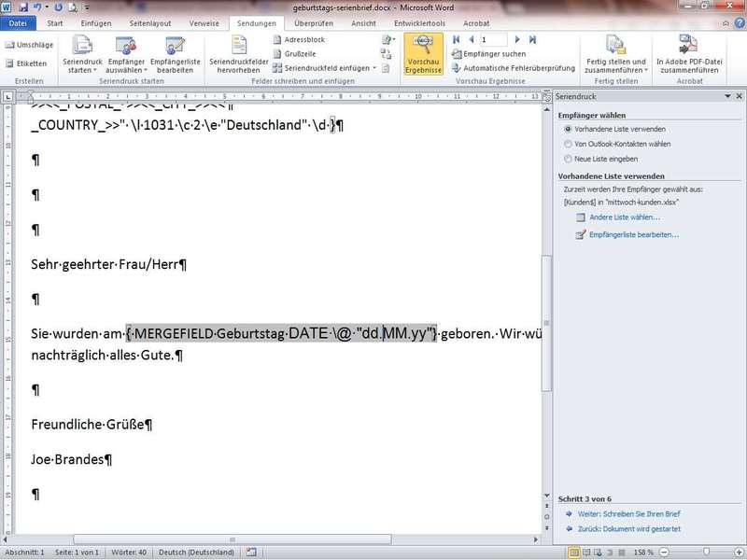Insert a Grußzeile
Screen dimensions: 747x560
(x=295, y=54)
